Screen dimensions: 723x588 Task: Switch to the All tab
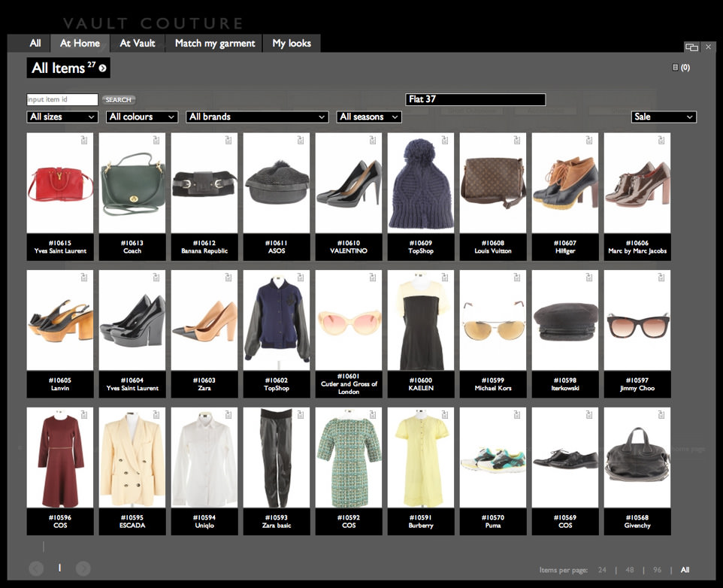click(35, 44)
